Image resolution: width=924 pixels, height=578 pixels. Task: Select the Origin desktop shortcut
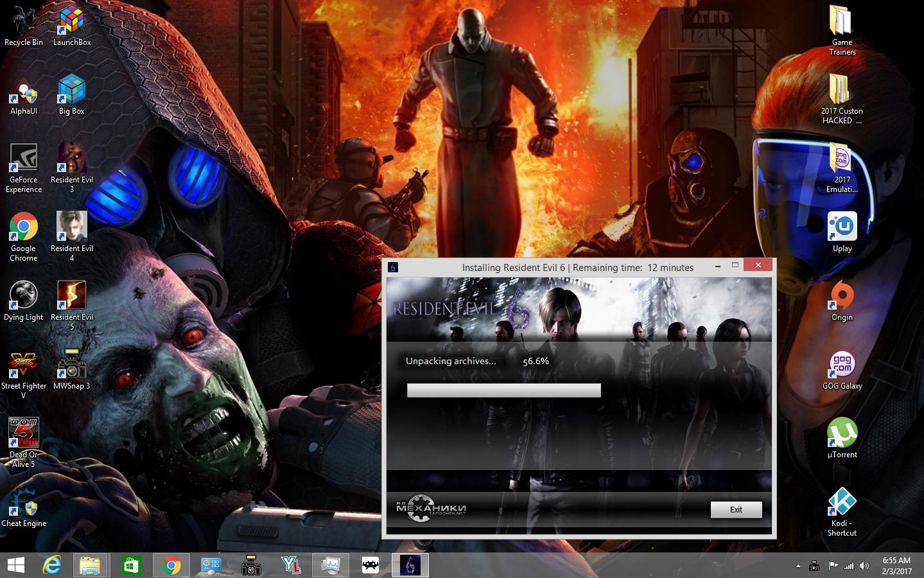coord(842,301)
